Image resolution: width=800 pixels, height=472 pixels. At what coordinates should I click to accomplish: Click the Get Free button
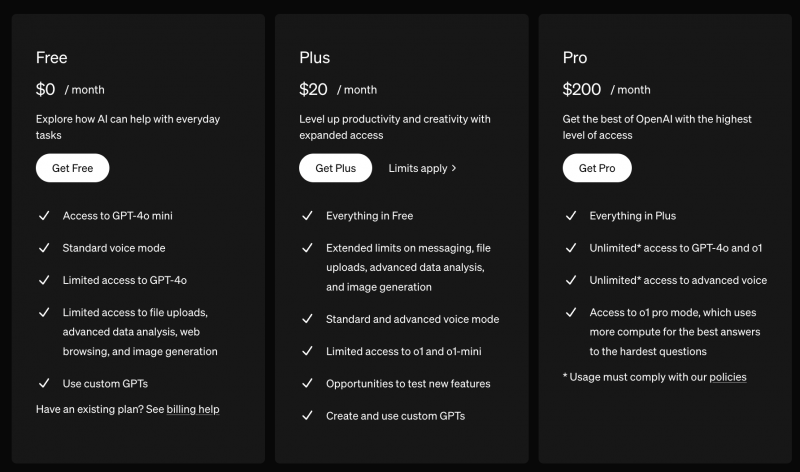tap(72, 168)
